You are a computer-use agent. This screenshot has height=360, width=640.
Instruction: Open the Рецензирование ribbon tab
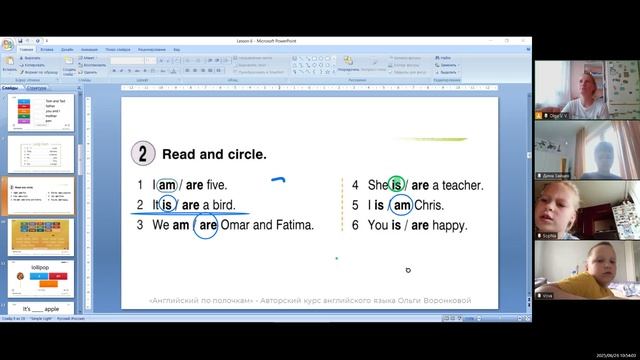[x=152, y=49]
